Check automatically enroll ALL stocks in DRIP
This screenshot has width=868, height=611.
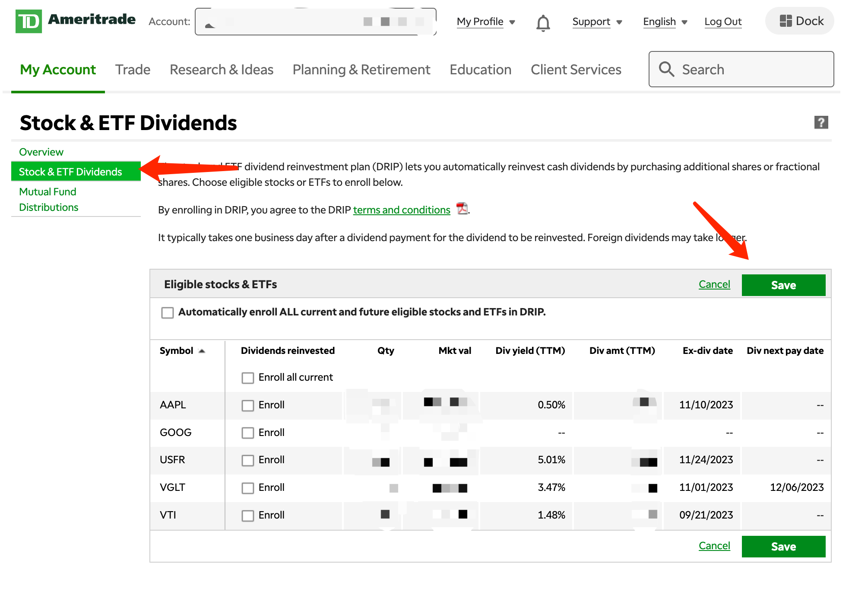click(x=168, y=312)
